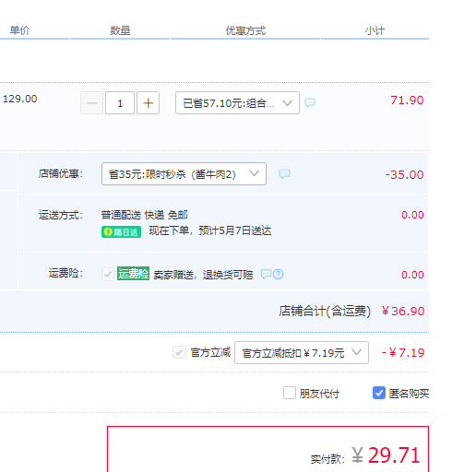Click the green 隔日达 badge
This screenshot has height=472, width=476.
coord(121,231)
